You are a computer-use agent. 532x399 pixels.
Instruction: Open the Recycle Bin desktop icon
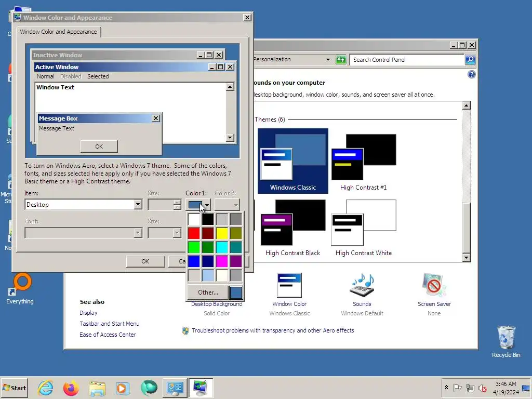pyautogui.click(x=506, y=342)
